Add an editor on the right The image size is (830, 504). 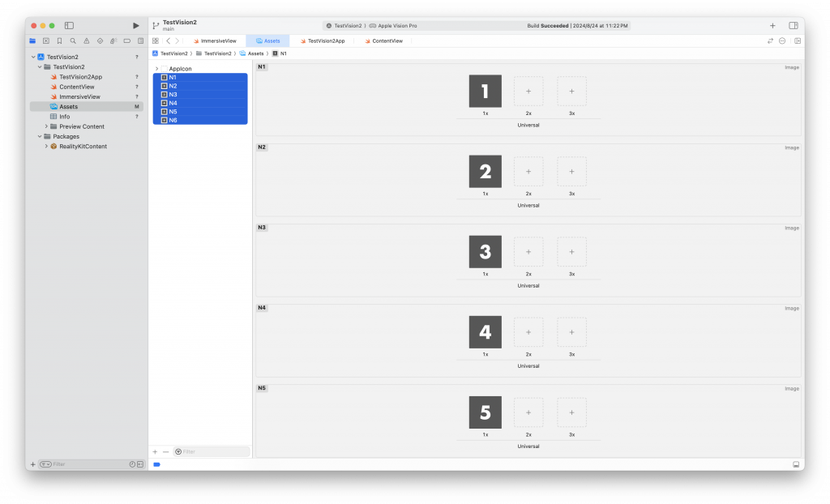(798, 41)
